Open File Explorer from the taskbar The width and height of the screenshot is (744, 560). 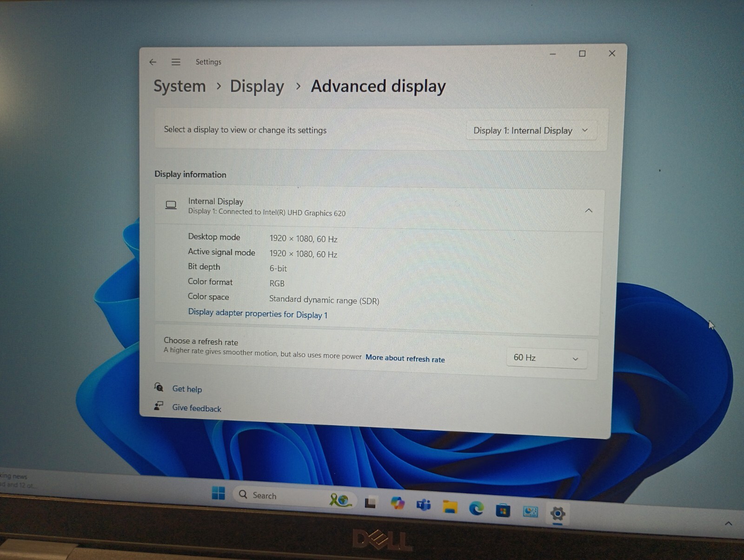[450, 507]
